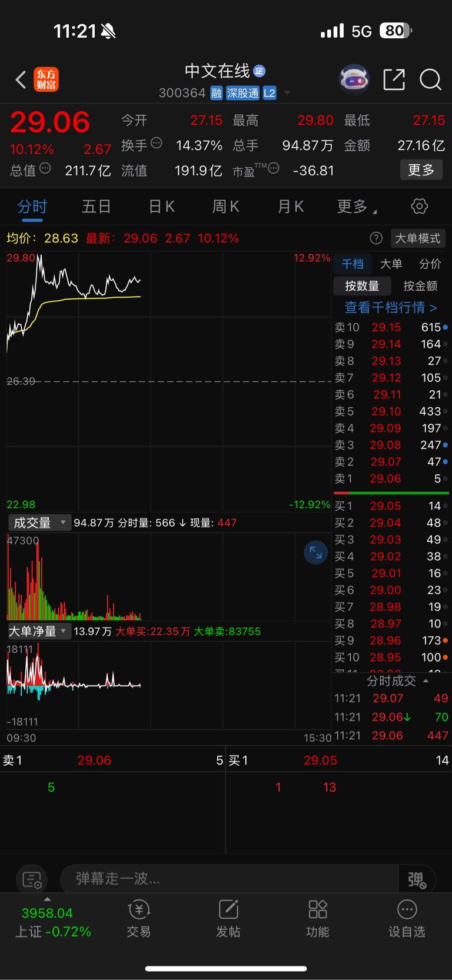Tap the share export icon

click(394, 79)
